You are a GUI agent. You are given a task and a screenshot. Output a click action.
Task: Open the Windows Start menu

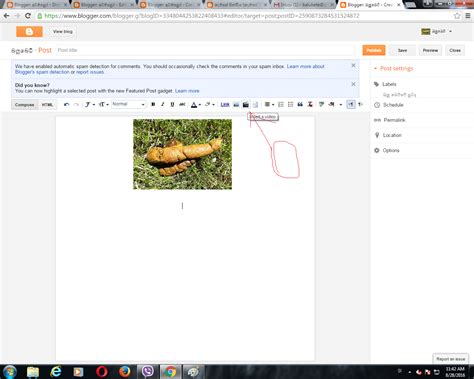pyautogui.click(x=9, y=371)
